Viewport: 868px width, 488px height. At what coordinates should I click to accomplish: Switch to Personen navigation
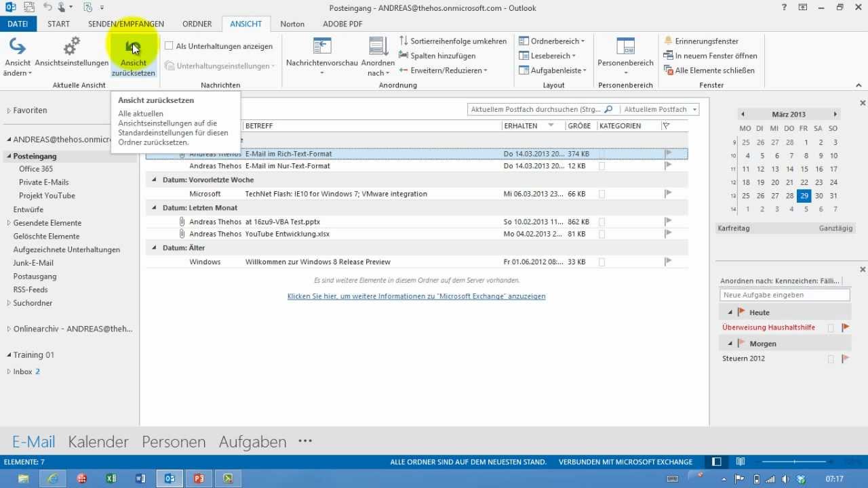[x=174, y=442]
